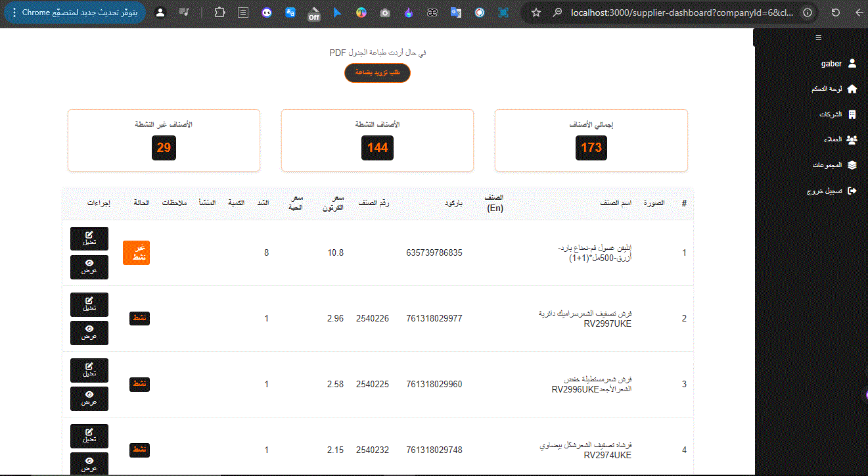The width and height of the screenshot is (868, 476).
Task: Click the camera screenshot extension icon
Action: click(384, 12)
